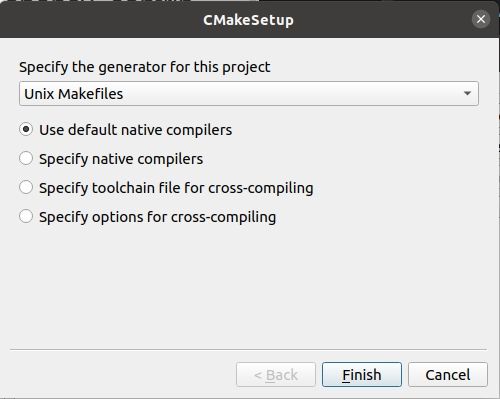Click the CMakeSetup title bar text
Viewport: 500px width, 399px height.
click(248, 20)
